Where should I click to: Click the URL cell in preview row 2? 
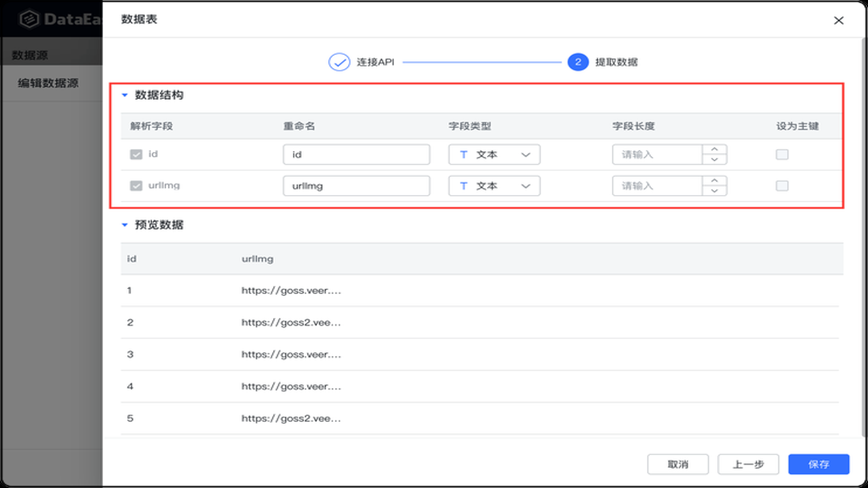coord(292,323)
